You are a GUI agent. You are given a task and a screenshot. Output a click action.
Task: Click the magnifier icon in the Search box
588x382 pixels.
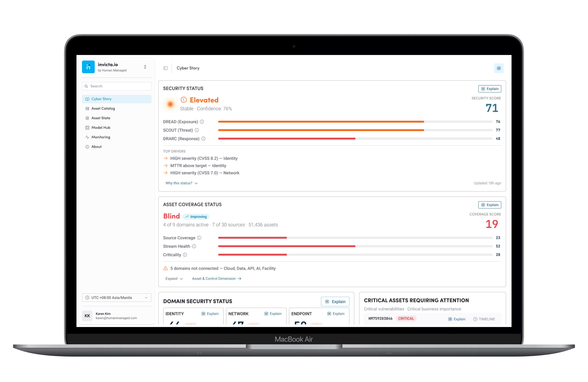86,86
